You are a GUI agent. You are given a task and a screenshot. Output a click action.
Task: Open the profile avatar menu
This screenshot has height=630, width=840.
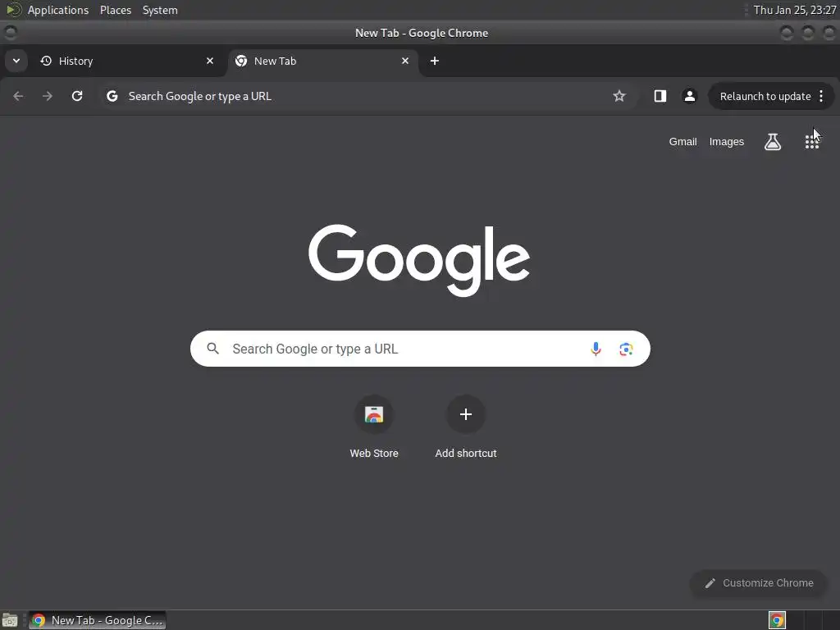coord(689,97)
